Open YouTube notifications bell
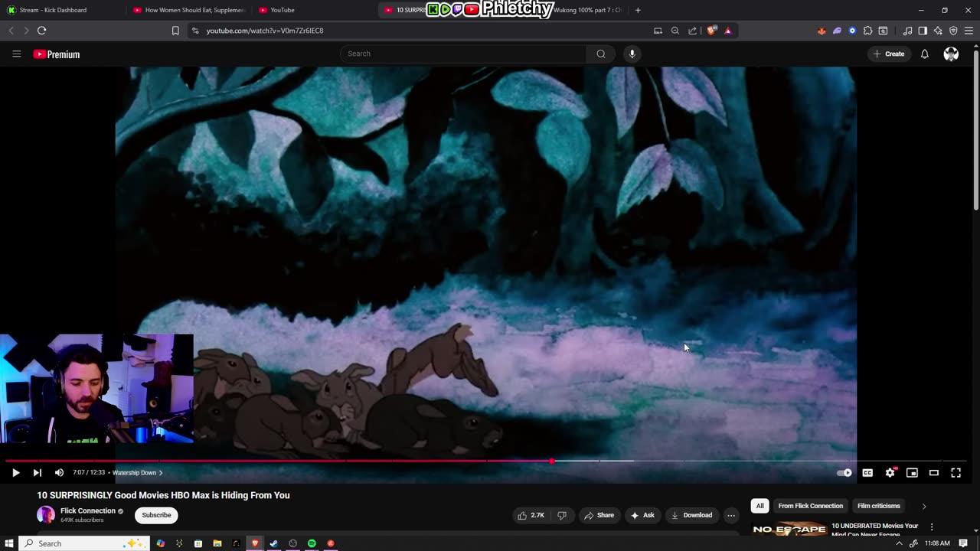Viewport: 980px width, 551px height. coord(924,54)
